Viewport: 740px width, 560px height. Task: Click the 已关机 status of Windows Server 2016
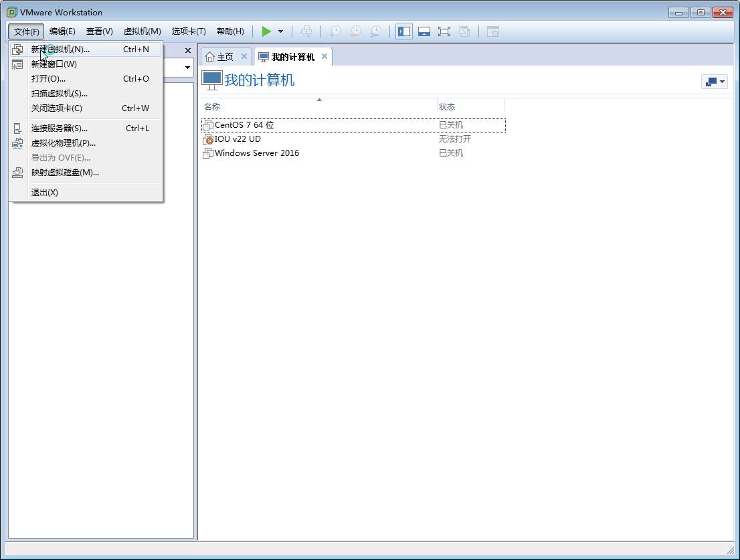(x=451, y=153)
